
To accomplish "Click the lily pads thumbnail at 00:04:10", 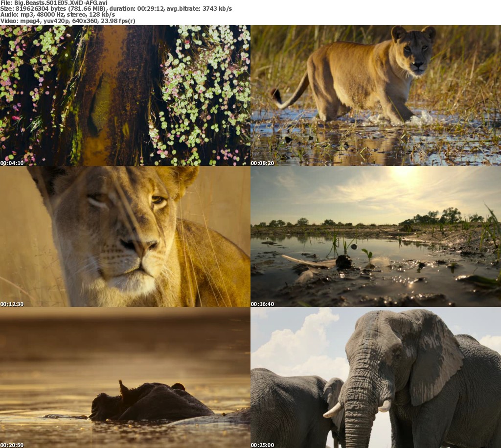I will [x=125, y=95].
